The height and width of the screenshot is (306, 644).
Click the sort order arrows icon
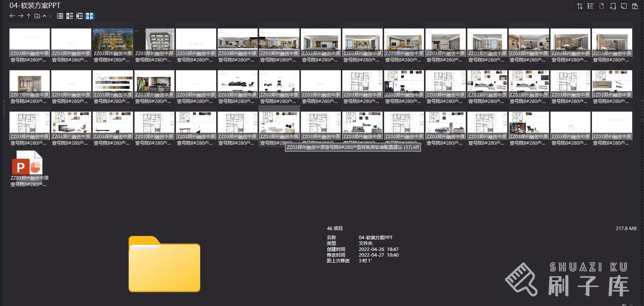579,6
